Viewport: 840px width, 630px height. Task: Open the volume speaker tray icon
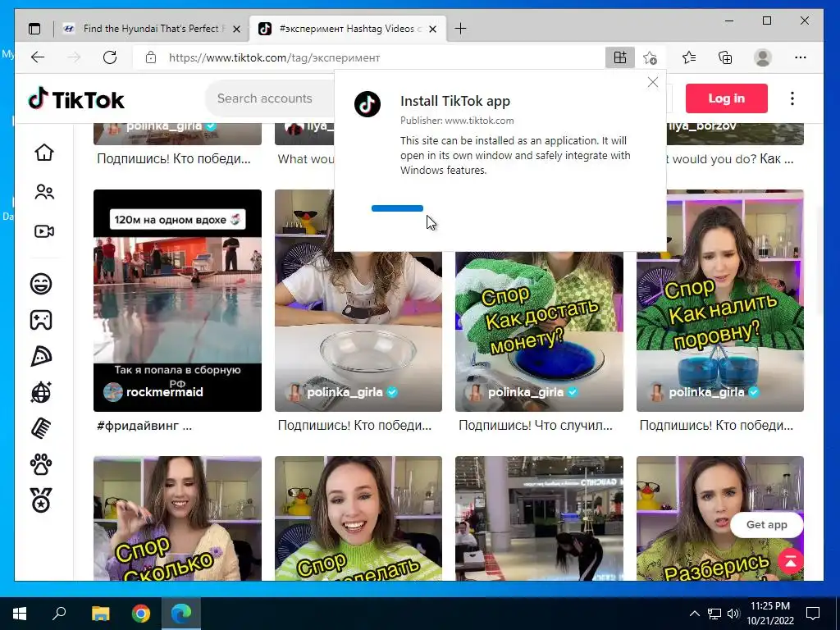(733, 614)
